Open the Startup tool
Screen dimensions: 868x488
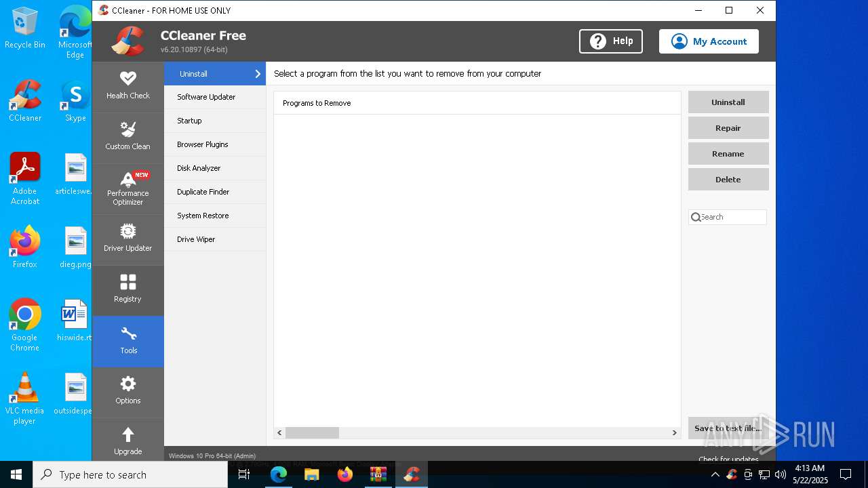click(215, 121)
